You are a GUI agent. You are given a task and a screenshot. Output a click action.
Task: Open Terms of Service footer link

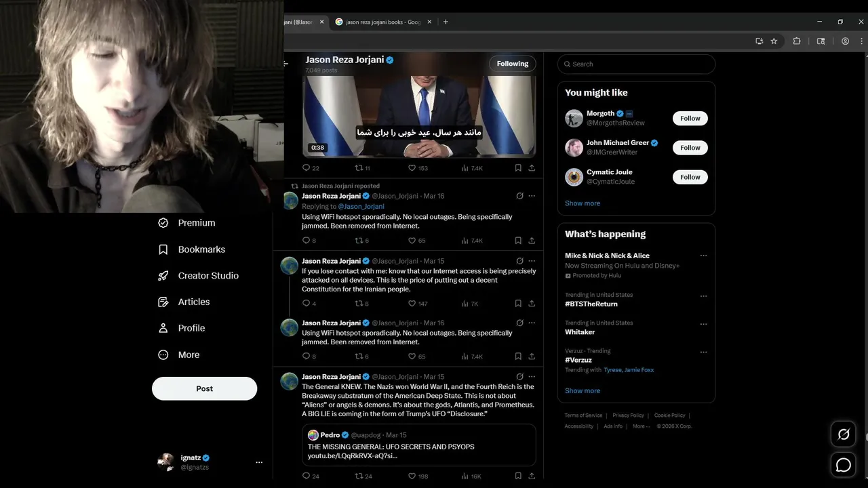click(x=583, y=415)
